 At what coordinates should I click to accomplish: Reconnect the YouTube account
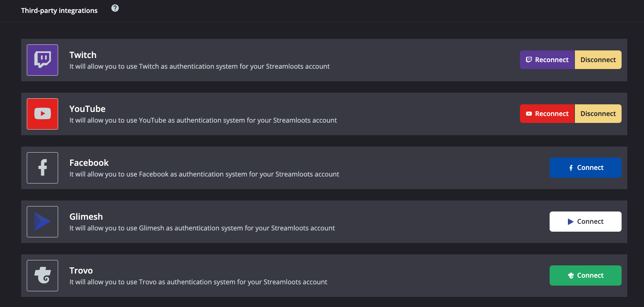[x=547, y=114]
